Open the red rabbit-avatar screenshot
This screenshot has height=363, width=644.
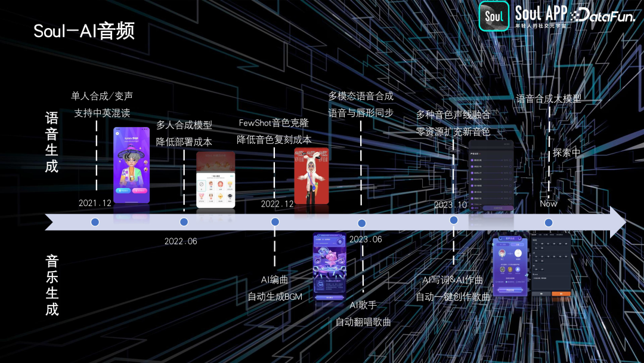311,176
